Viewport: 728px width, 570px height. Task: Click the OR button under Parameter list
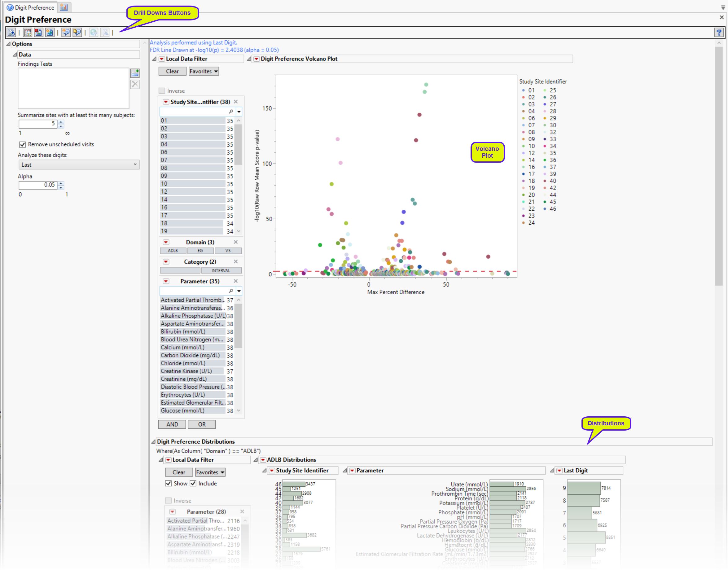(x=202, y=424)
